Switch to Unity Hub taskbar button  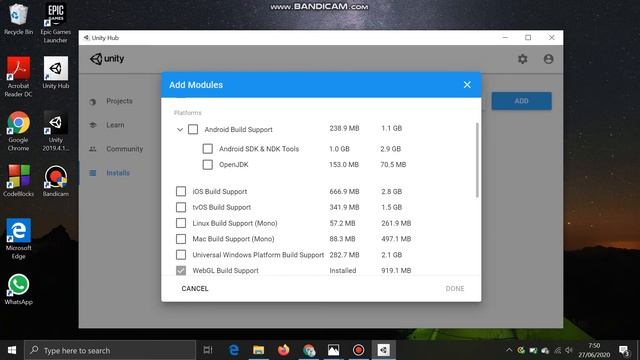coord(383,350)
